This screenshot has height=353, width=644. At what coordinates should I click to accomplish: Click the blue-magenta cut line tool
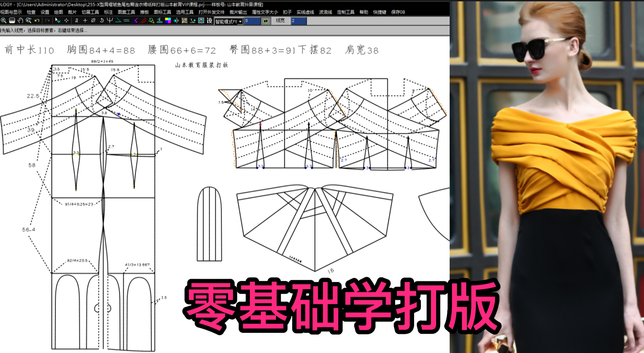click(135, 20)
